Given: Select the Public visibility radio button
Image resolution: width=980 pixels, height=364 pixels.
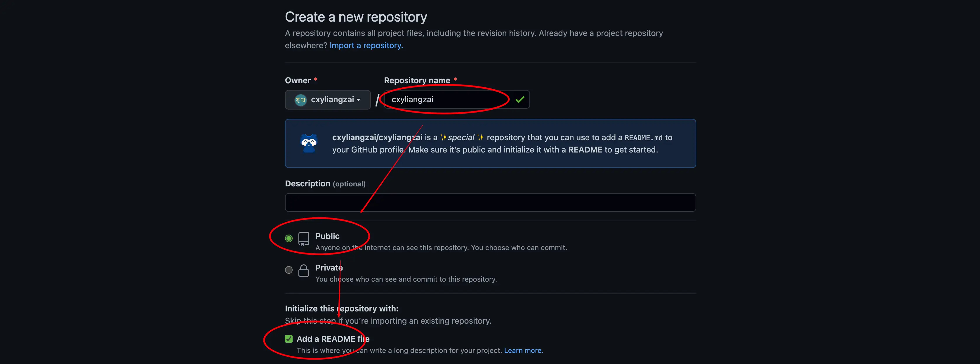Looking at the screenshot, I should pos(289,238).
